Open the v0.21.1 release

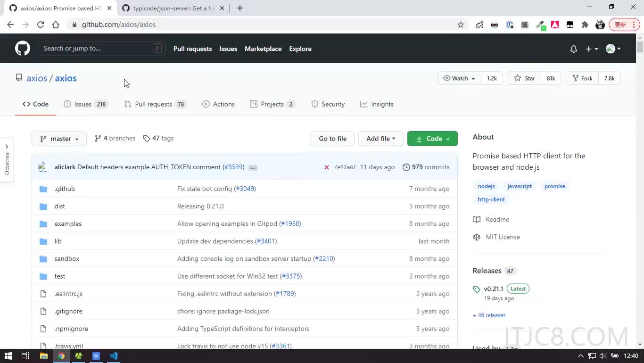point(493,289)
